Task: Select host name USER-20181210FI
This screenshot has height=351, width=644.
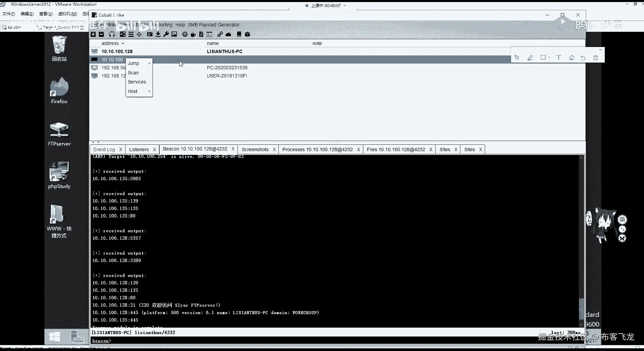Action: click(227, 76)
